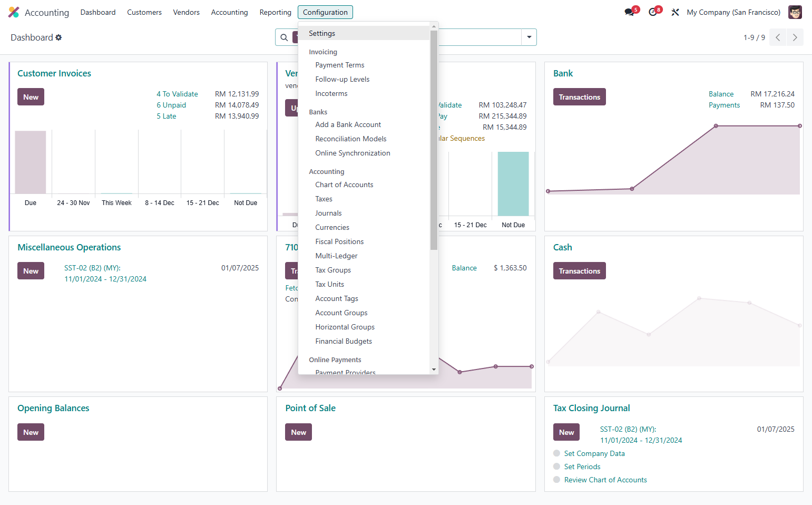
Task: Toggle the Set Periods step circle
Action: click(x=556, y=467)
